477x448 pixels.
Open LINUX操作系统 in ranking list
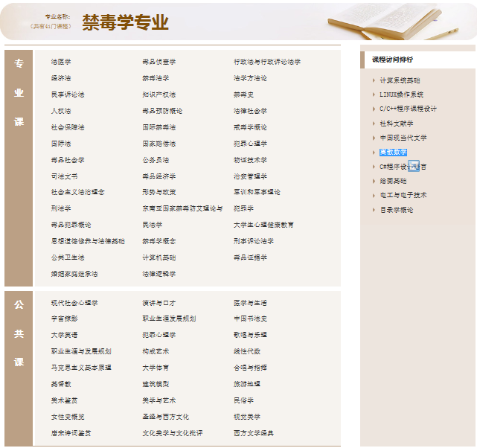click(401, 95)
